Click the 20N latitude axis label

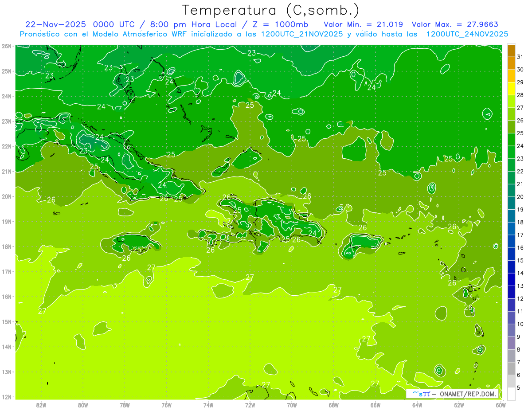tap(6, 196)
